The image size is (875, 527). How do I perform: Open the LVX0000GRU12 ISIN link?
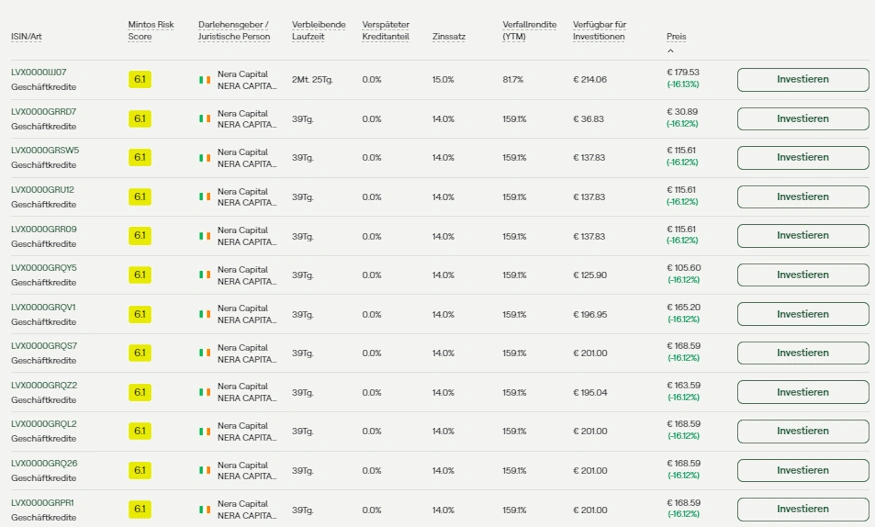(42, 190)
